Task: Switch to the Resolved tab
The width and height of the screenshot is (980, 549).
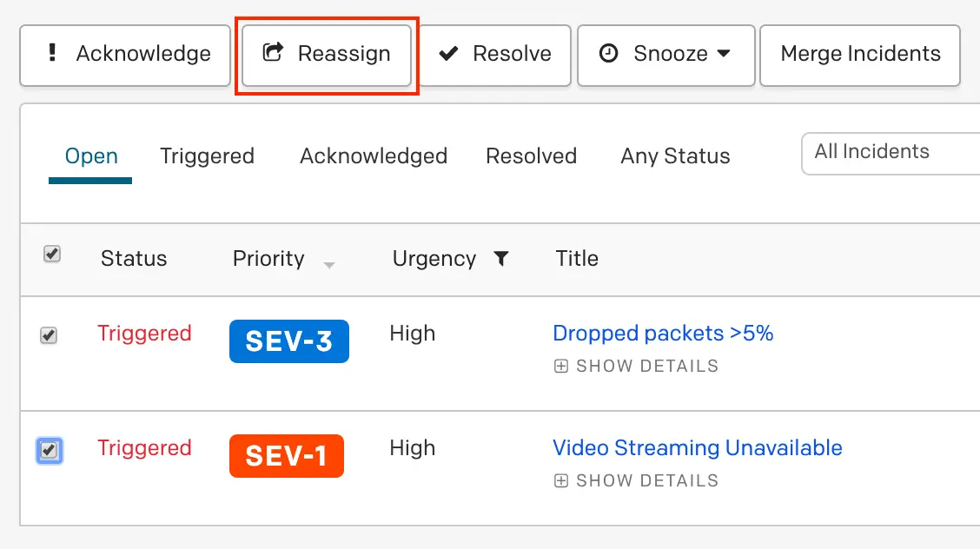Action: pyautogui.click(x=531, y=156)
